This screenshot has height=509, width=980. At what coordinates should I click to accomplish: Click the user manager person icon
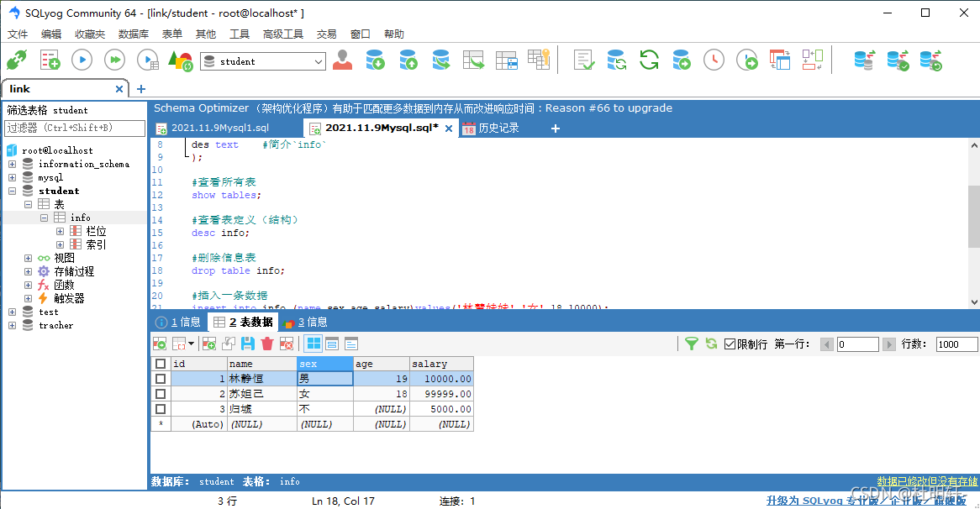tap(342, 60)
